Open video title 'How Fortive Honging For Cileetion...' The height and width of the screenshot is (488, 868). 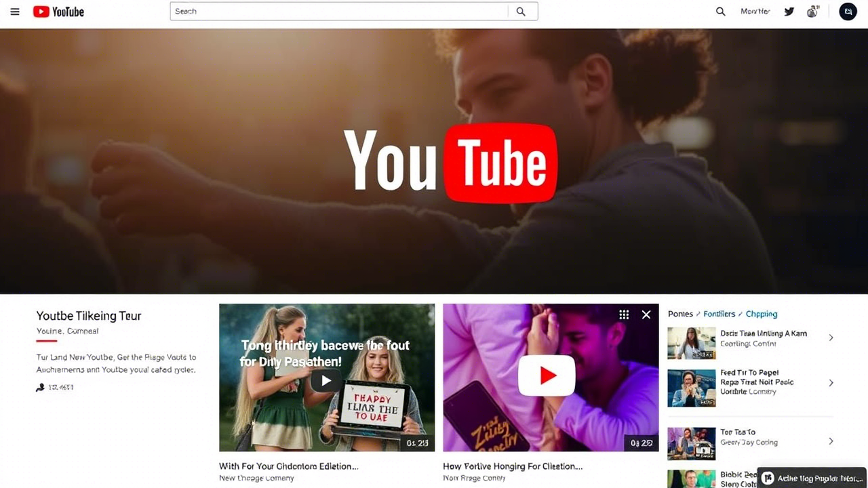[x=513, y=466]
